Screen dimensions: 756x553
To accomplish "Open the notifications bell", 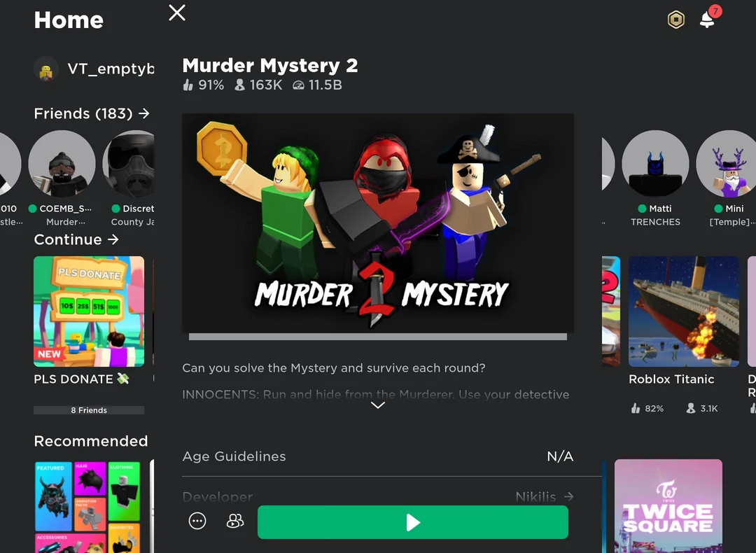I will click(708, 20).
